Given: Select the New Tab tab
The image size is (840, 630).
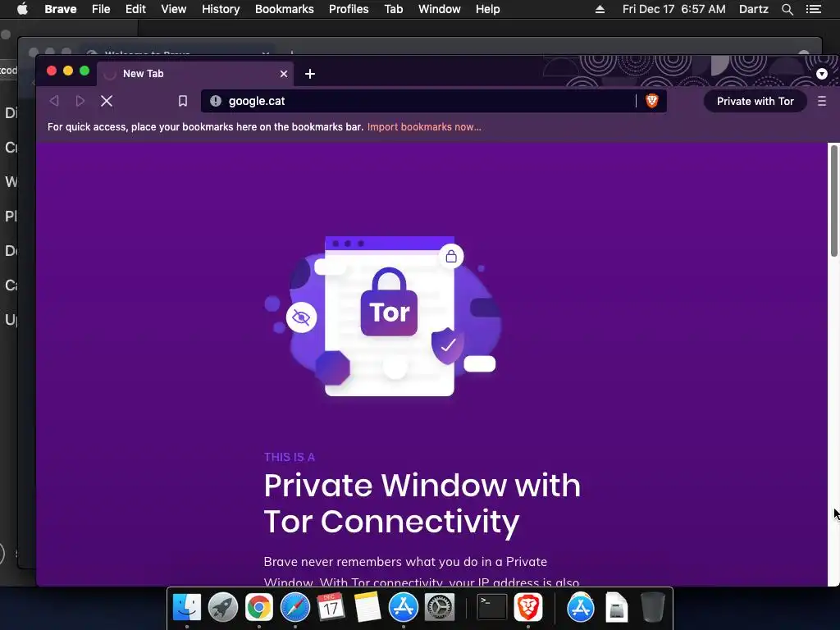Looking at the screenshot, I should [195, 74].
